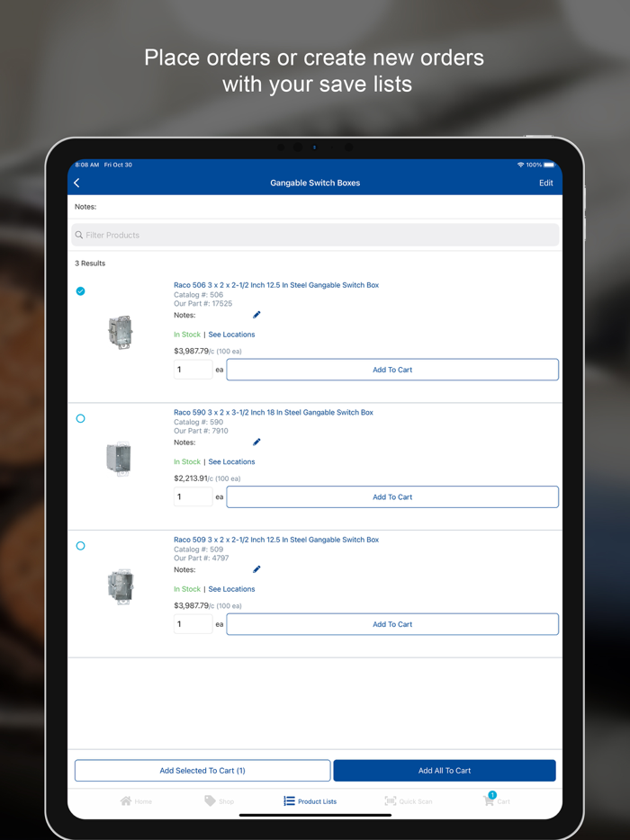See Locations for Raco 506
This screenshot has width=630, height=840.
pyautogui.click(x=231, y=335)
